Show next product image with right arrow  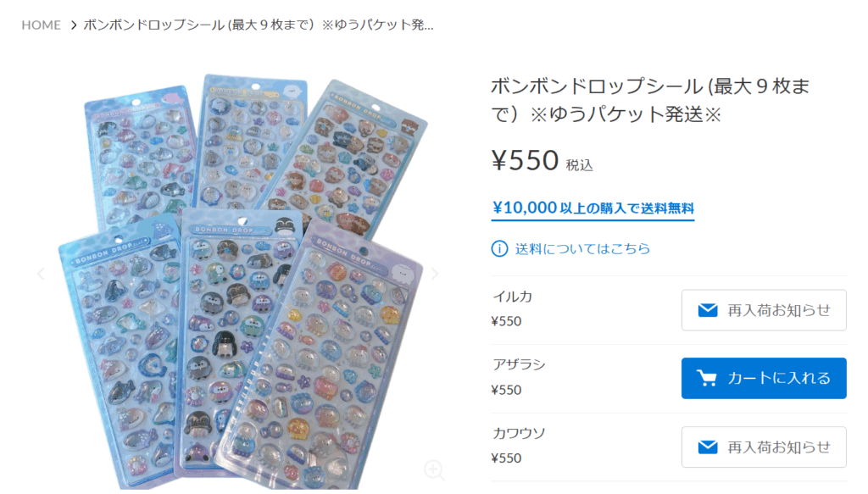(435, 274)
